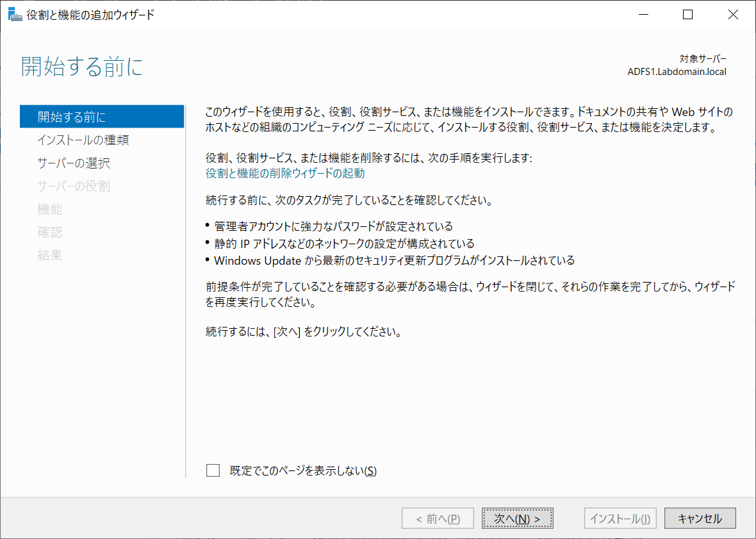Click the '開始する前に' page heading
This screenshot has width=756, height=539.
[x=82, y=67]
